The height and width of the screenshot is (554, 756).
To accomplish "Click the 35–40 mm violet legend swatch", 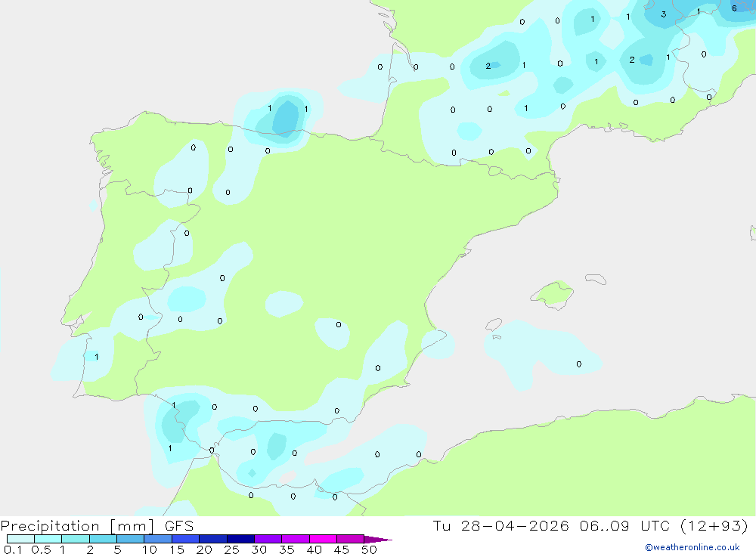I will click(296, 539).
